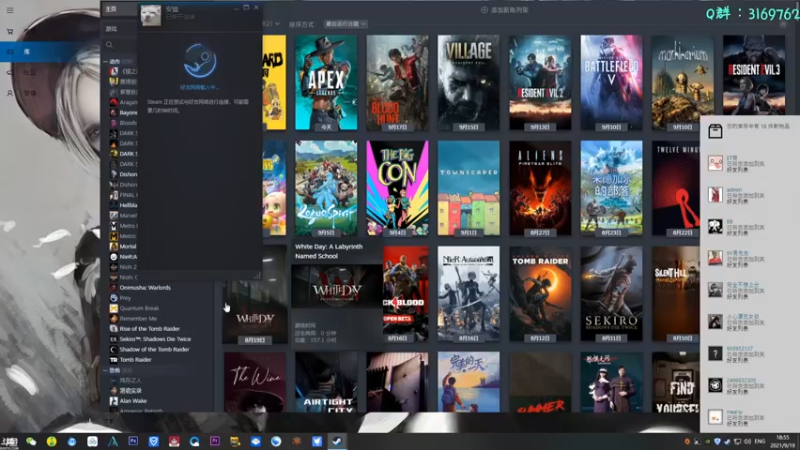
Task: Click Add new shelf button
Action: [x=505, y=10]
